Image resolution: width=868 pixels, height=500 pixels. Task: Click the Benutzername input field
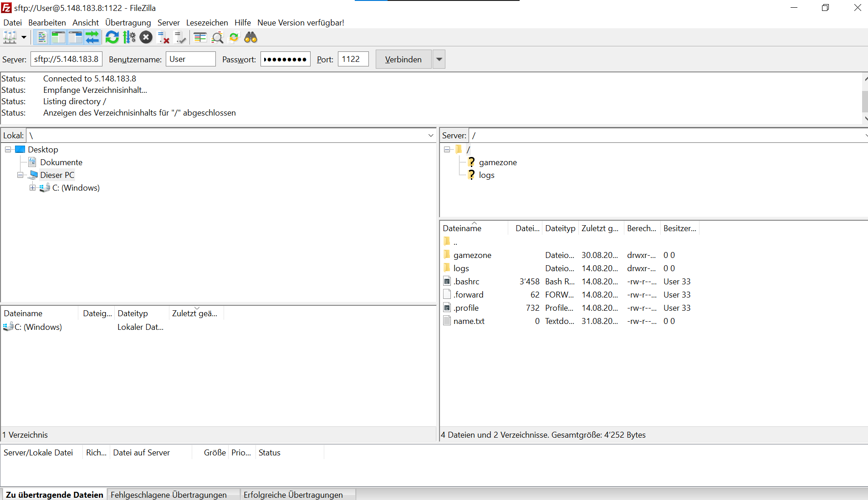coord(191,59)
